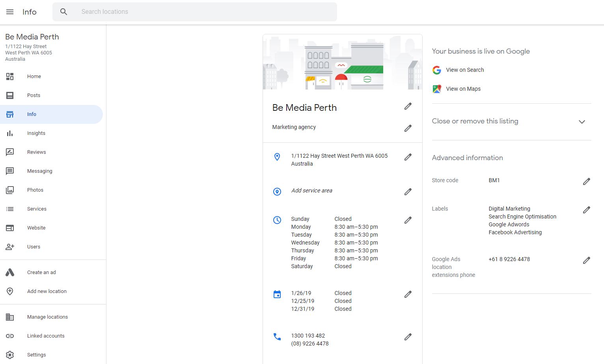Edit the business phone numbers

[408, 337]
